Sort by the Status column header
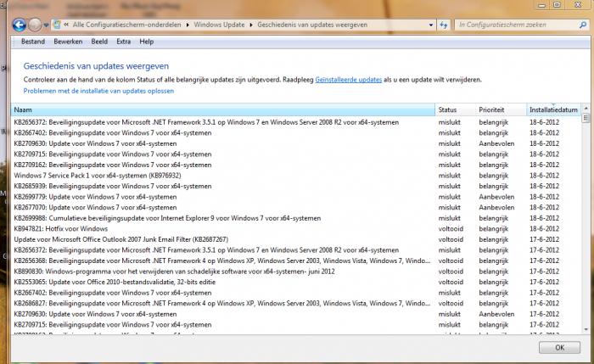This screenshot has width=594, height=364. [455, 109]
